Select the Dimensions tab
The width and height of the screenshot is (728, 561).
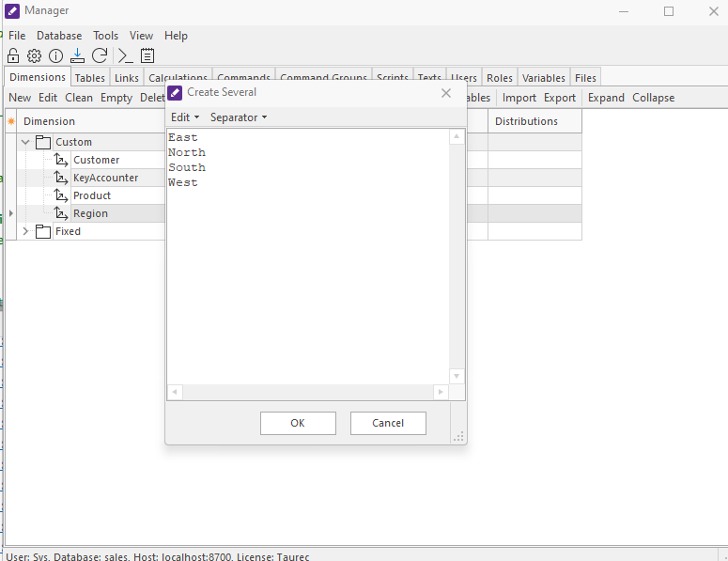coord(38,77)
